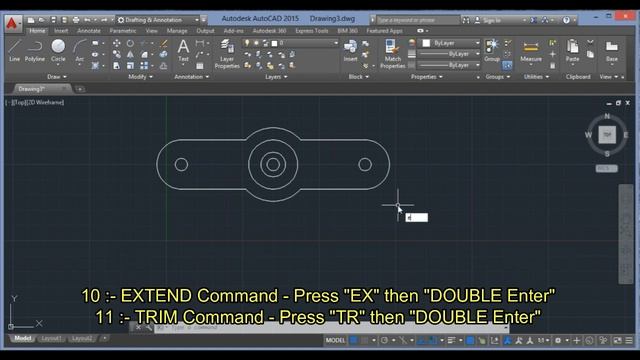Switch to the View ribbon tab
This screenshot has width=640, height=360.
coord(151,31)
